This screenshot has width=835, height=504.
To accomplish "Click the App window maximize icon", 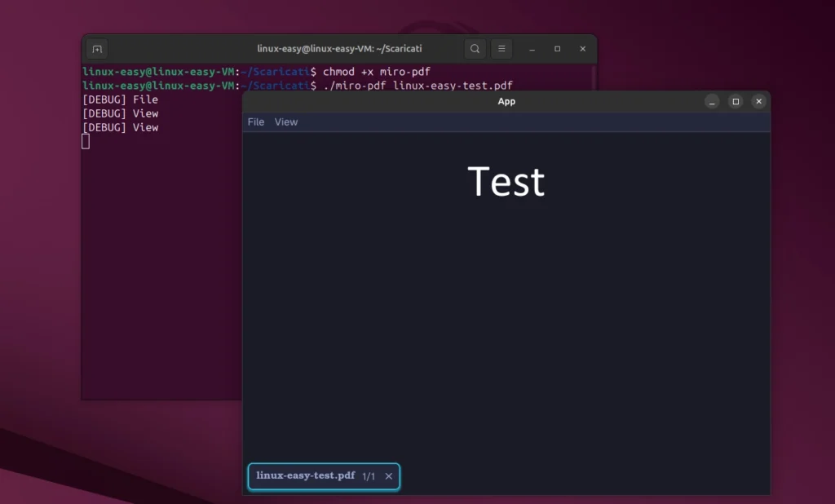I will [735, 101].
